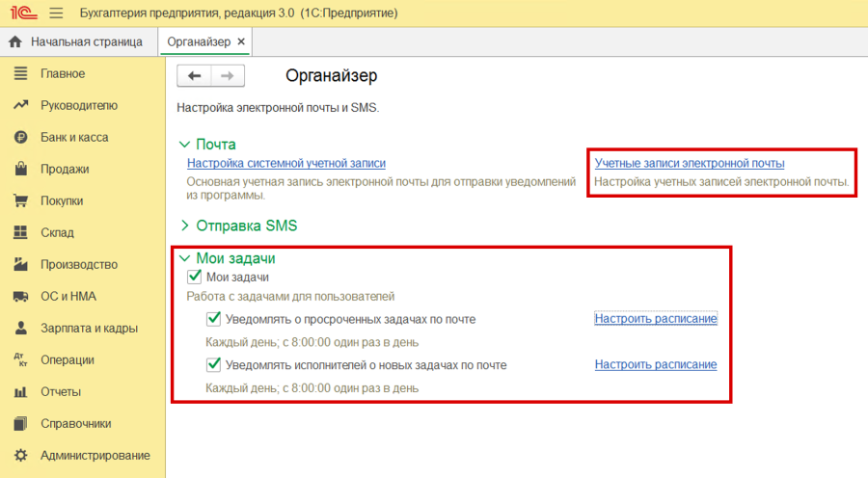Click the back arrow navigation button
Image resolution: width=868 pixels, height=478 pixels.
click(194, 76)
